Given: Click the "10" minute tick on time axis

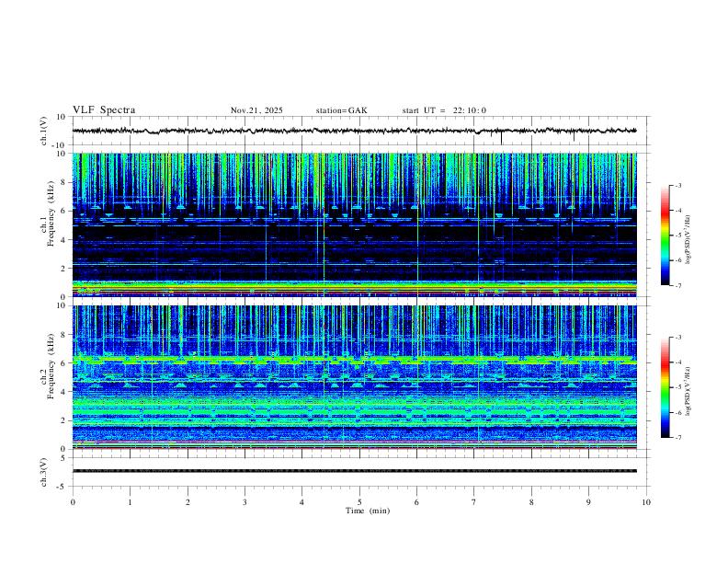Looking at the screenshot, I should click(646, 502).
